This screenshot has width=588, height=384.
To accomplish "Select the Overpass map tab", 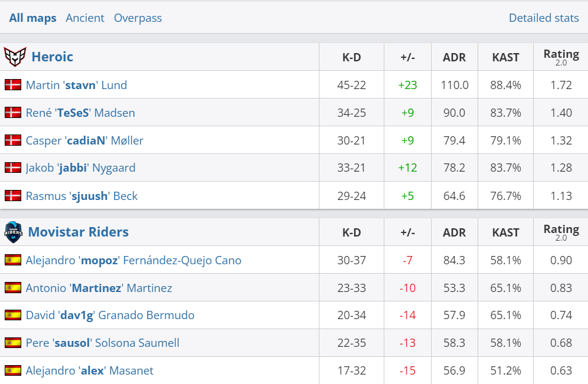I will pos(138,18).
